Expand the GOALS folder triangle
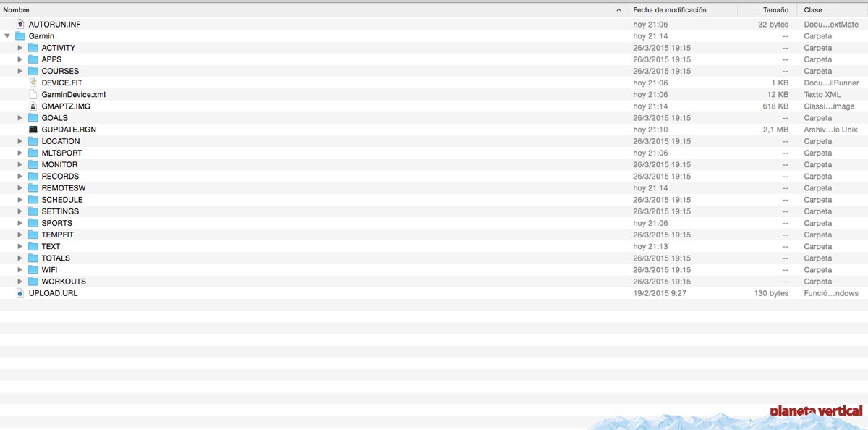This screenshot has width=868, height=430. [x=20, y=118]
